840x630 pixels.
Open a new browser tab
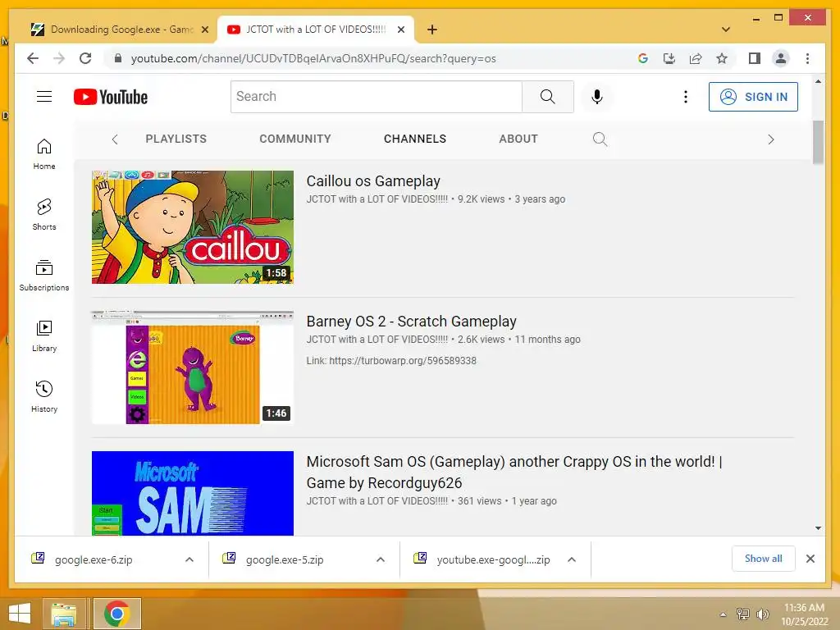pos(431,30)
